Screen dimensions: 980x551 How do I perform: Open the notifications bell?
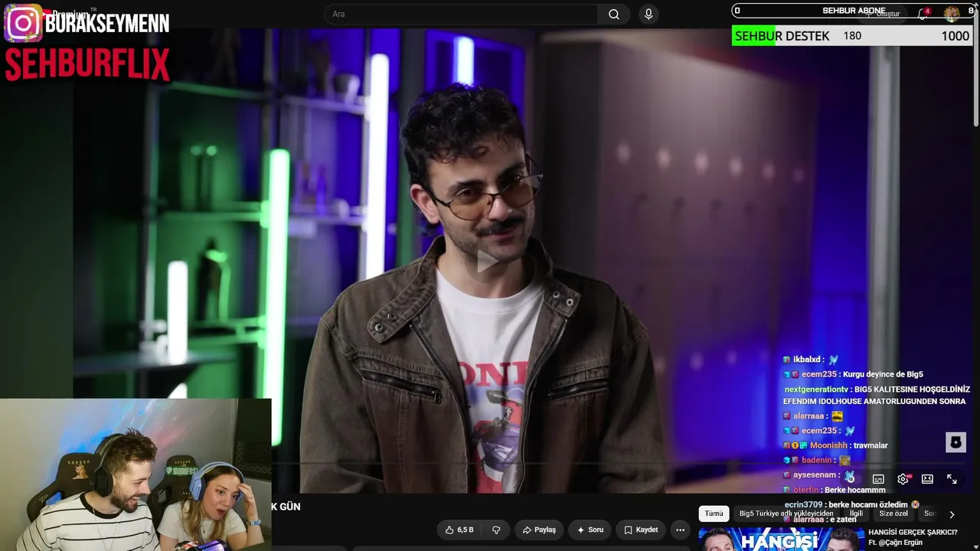pos(923,14)
